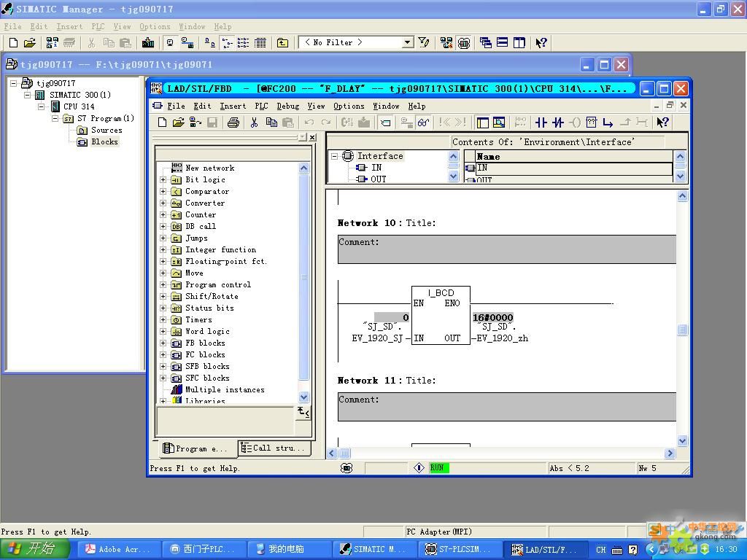Select Details view icon in SIMATIC Manager
The width and height of the screenshot is (747, 560).
pyautogui.click(x=260, y=42)
